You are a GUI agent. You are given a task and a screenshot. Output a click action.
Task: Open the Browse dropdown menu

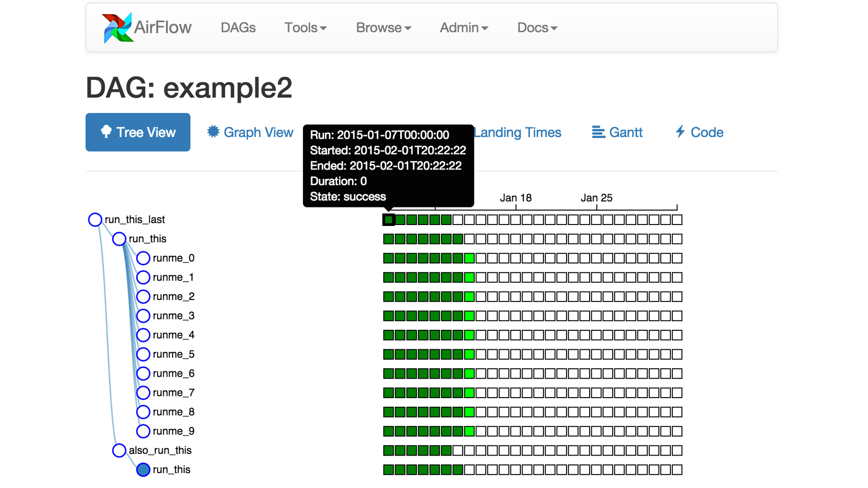(x=383, y=28)
